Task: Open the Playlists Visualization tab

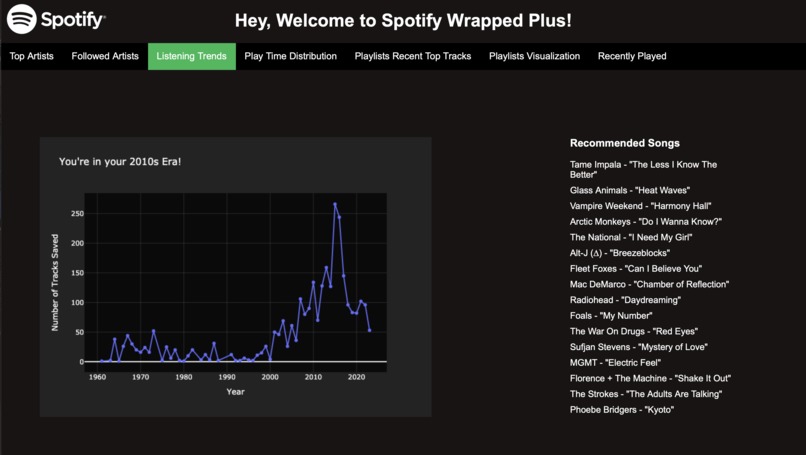Action: point(535,56)
